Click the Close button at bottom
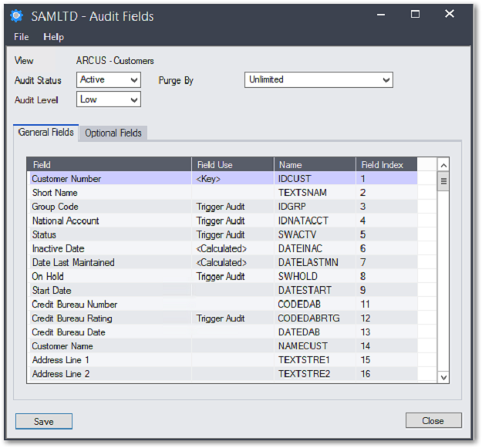 click(x=433, y=421)
